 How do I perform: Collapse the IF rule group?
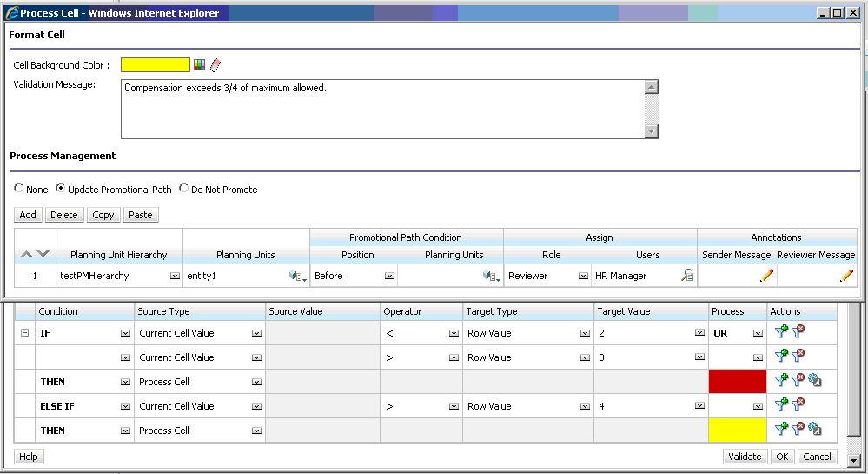point(24,333)
